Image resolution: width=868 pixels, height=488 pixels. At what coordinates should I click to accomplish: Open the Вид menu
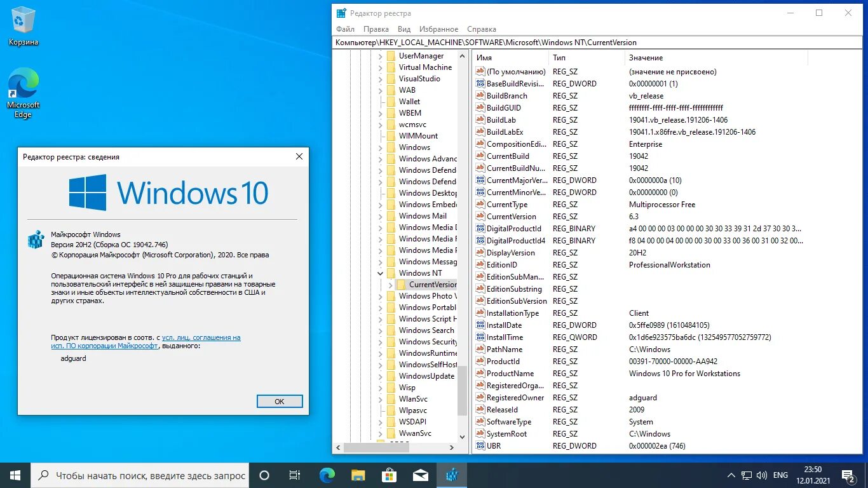click(x=404, y=29)
